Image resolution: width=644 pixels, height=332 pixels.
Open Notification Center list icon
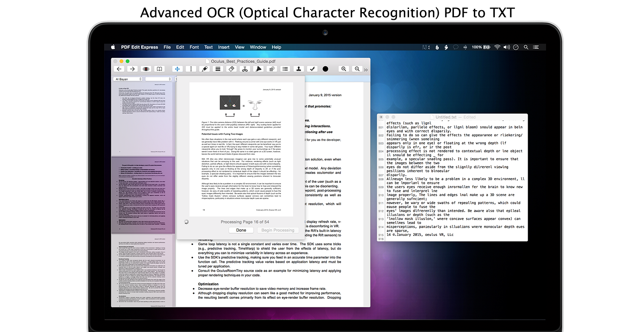click(x=536, y=47)
